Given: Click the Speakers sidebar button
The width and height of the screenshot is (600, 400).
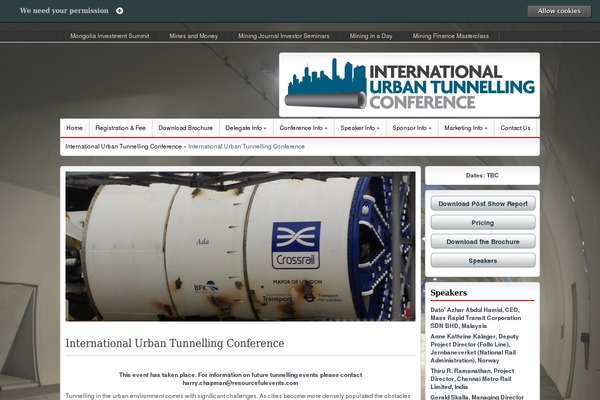Looking at the screenshot, I should coord(483,261).
